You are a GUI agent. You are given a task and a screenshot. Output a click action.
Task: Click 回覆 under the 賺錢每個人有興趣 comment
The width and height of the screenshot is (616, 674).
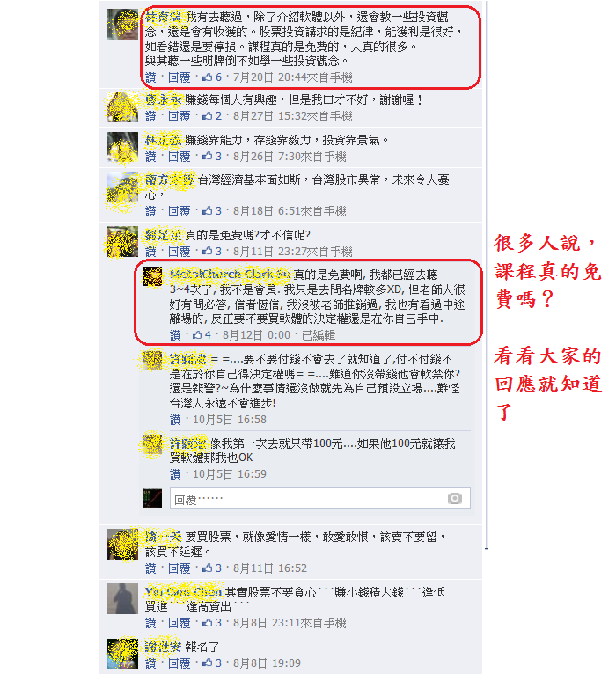179,116
